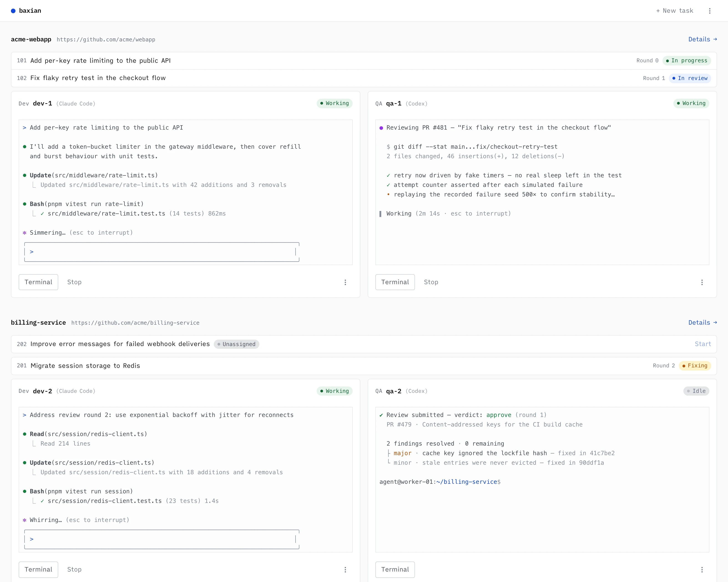
Task: Open Terminal for qa-1
Action: pos(395,282)
